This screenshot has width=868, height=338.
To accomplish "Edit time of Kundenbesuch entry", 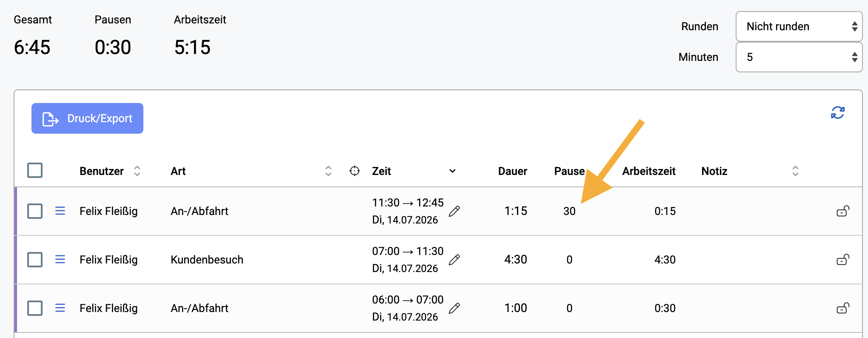I will (x=454, y=260).
